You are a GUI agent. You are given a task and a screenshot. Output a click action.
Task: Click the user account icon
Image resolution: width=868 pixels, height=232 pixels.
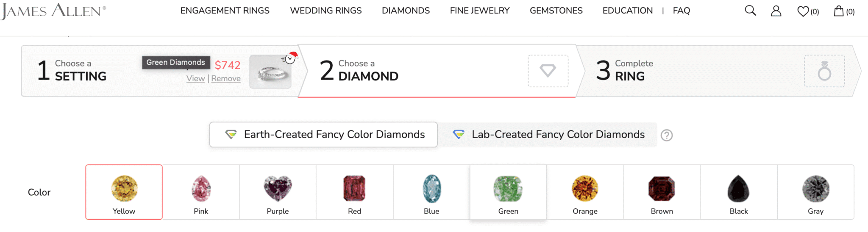[x=776, y=11]
